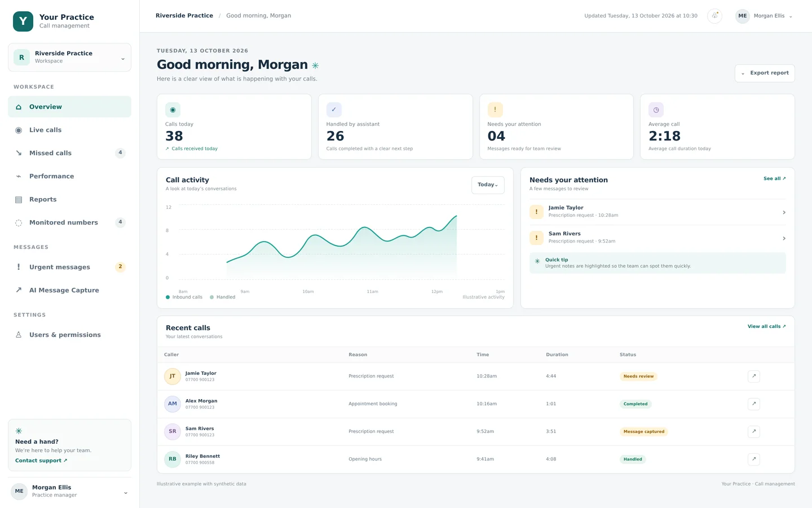Open Missed calls in sidebar
812x508 pixels.
click(69, 153)
